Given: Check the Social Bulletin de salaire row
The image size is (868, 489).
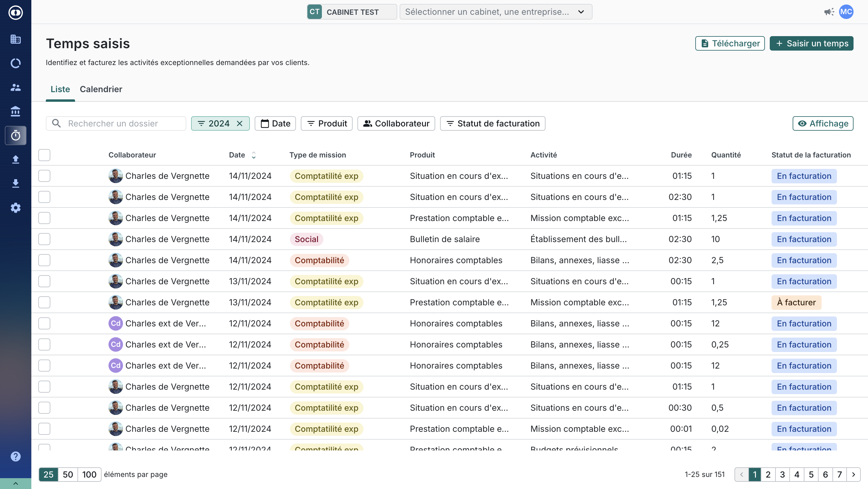Looking at the screenshot, I should (x=44, y=239).
